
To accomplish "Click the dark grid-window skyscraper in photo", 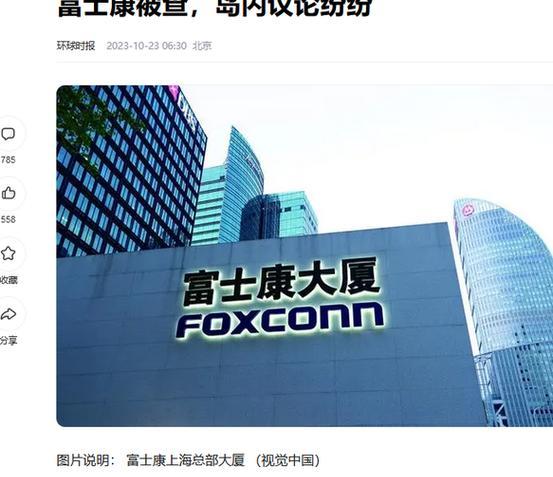I will pos(130,169).
